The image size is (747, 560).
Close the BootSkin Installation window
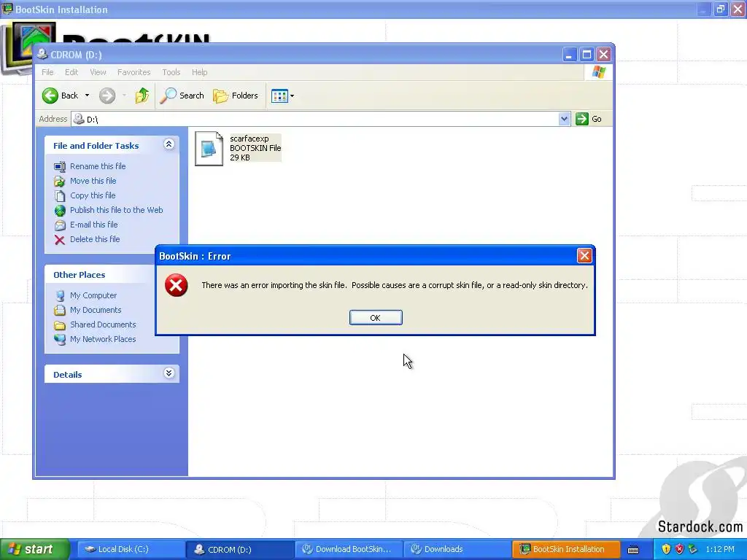(738, 9)
